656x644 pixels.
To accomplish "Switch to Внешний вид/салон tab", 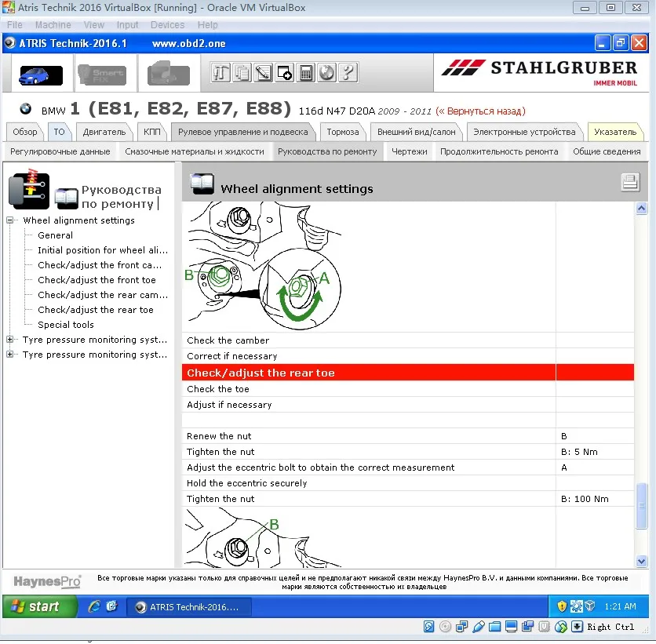I will click(416, 132).
